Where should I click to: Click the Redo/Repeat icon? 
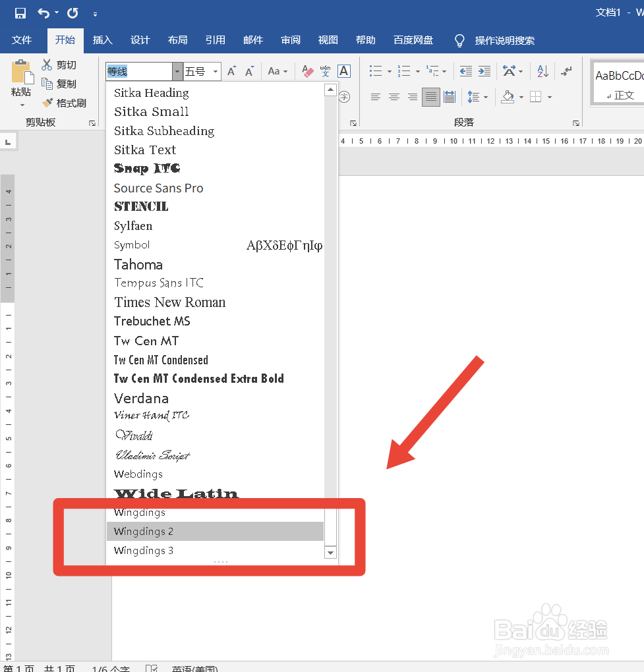pos(73,13)
